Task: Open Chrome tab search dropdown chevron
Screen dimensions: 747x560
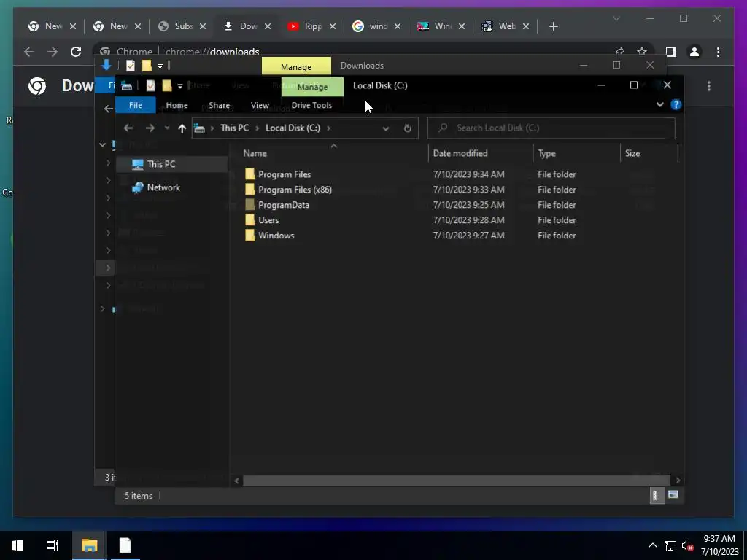Action: tap(616, 18)
